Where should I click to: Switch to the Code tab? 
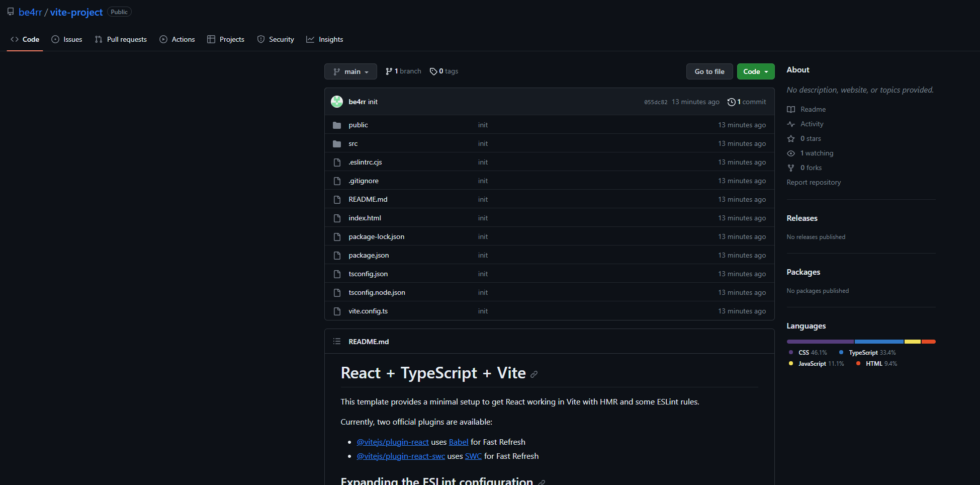25,39
